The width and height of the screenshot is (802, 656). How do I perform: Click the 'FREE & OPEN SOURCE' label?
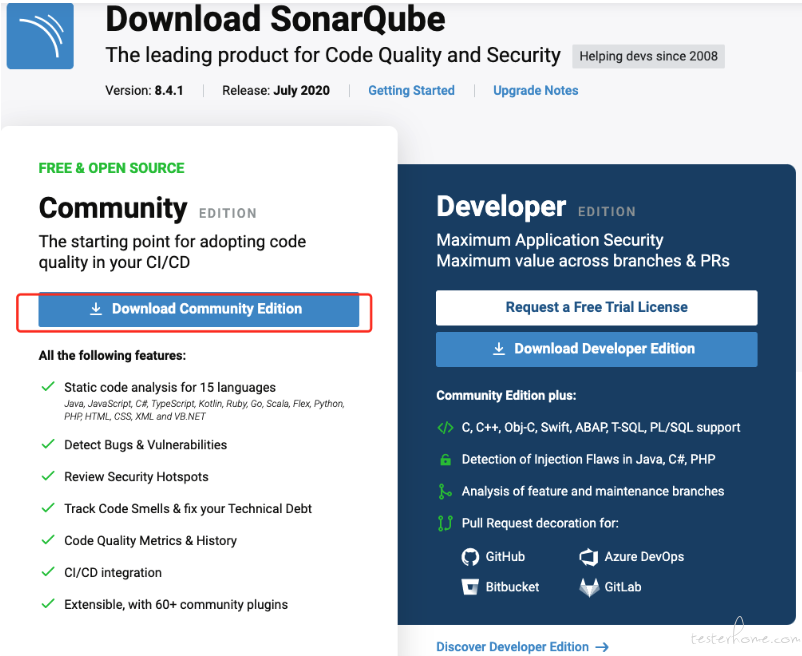click(112, 168)
